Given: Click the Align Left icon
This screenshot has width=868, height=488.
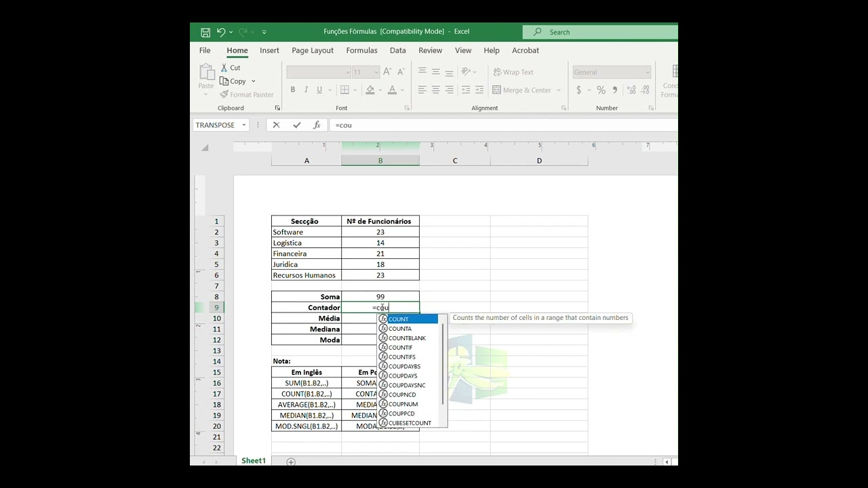Looking at the screenshot, I should (422, 89).
